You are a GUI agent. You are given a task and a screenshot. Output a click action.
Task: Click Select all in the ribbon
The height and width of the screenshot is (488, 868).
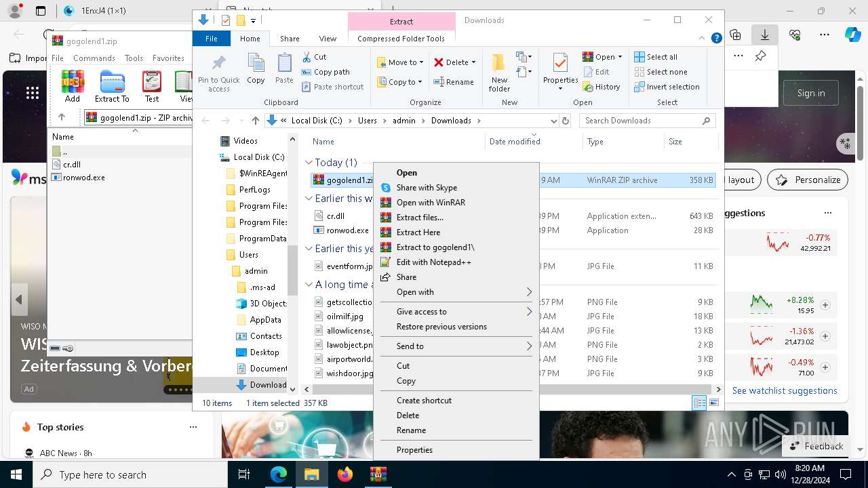[x=656, y=57]
